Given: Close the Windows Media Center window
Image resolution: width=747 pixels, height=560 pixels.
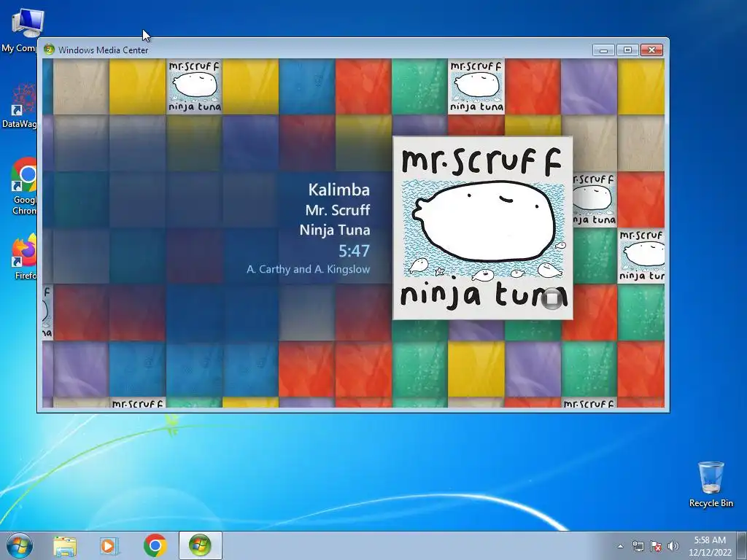Looking at the screenshot, I should coord(651,50).
